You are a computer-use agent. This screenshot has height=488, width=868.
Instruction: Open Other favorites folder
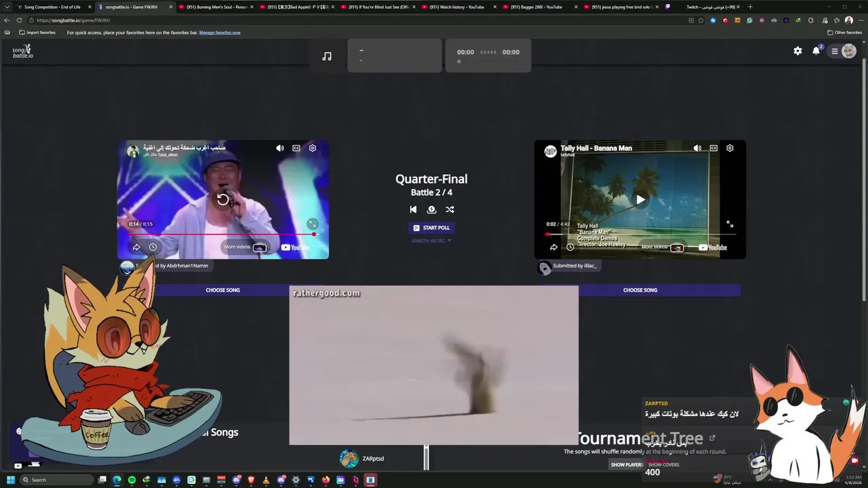tap(845, 33)
